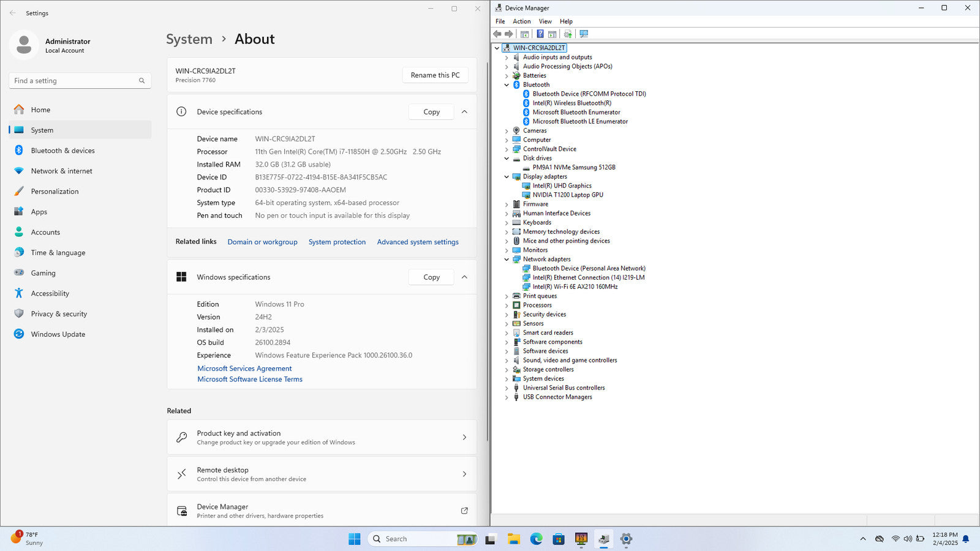This screenshot has width=980, height=551.
Task: Expand the Processors node
Action: pos(507,305)
